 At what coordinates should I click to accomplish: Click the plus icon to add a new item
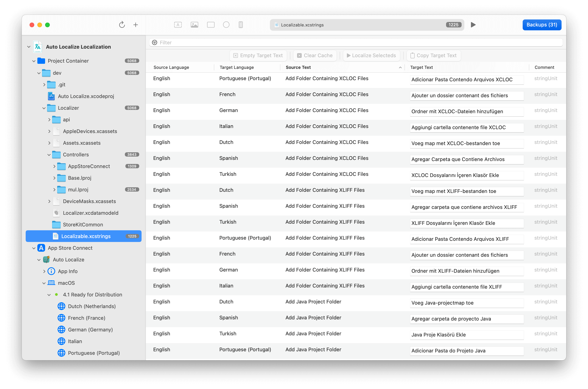click(136, 25)
